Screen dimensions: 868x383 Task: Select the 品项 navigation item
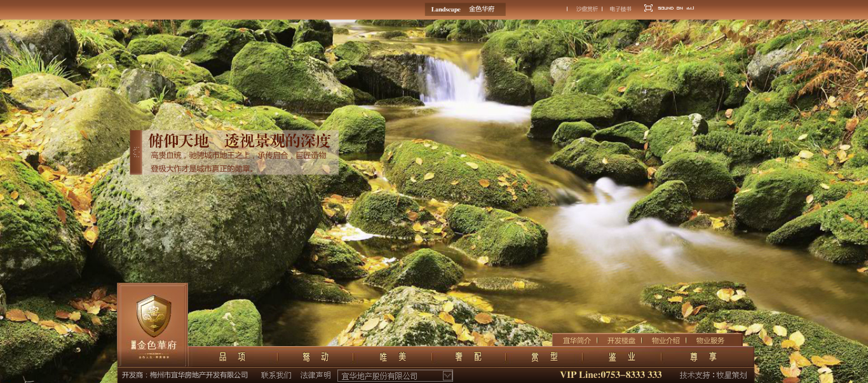232,357
